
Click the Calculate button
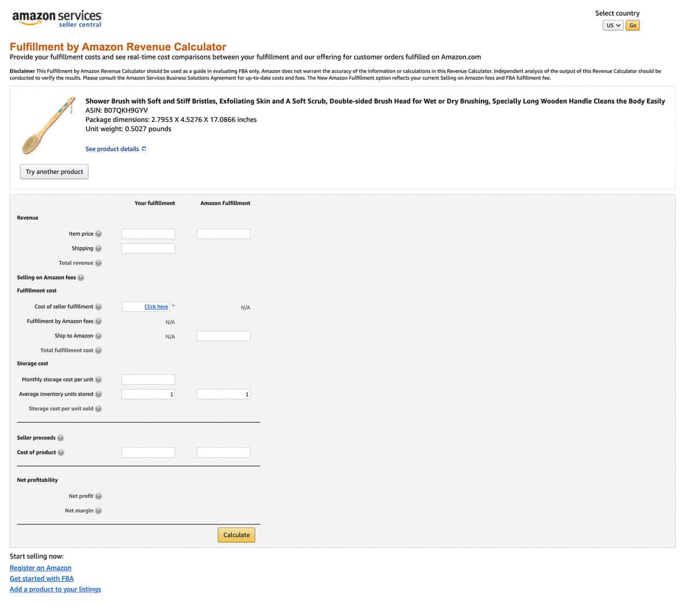click(x=236, y=535)
